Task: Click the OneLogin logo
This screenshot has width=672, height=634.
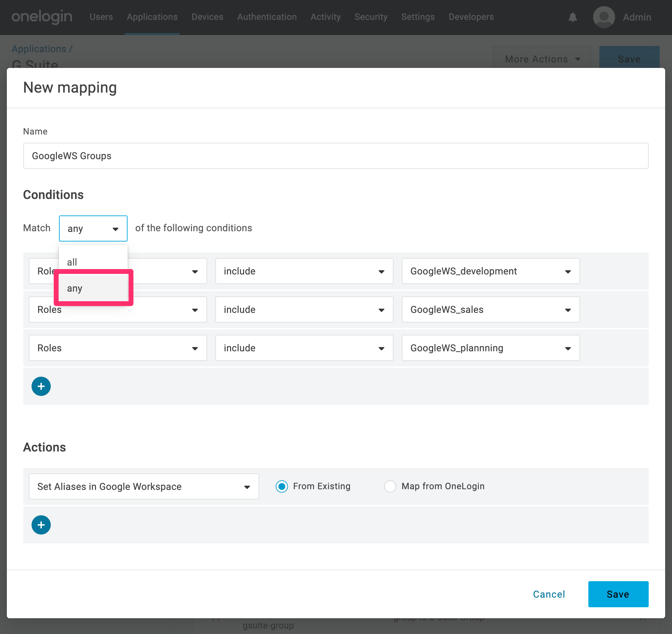Action: 42,17
